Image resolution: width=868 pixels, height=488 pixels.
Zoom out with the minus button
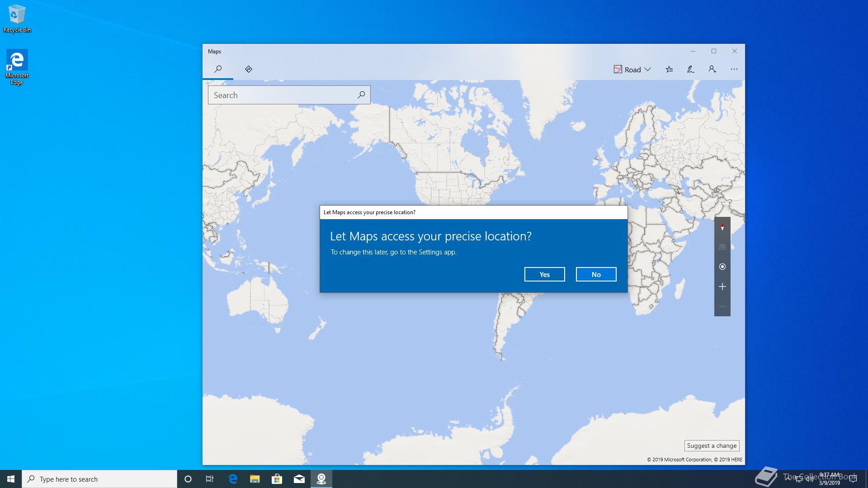(x=722, y=306)
